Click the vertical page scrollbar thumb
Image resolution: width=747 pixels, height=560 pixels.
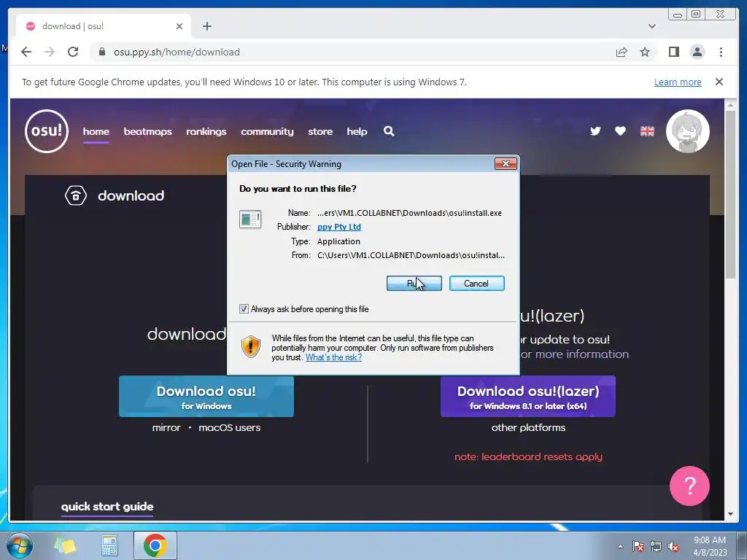point(730,194)
